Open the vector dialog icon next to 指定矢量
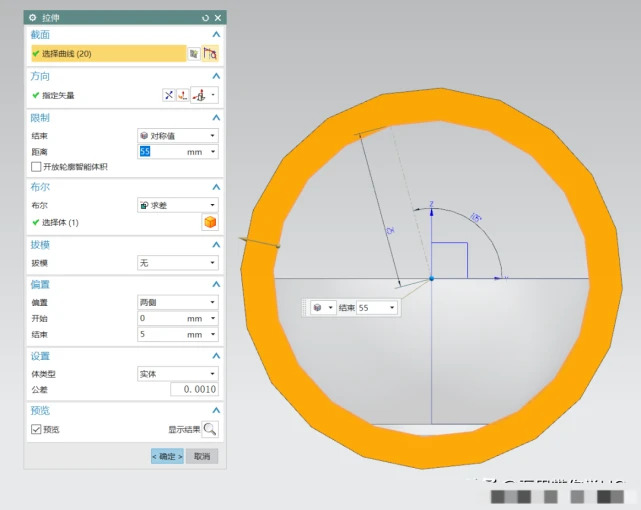 point(182,95)
